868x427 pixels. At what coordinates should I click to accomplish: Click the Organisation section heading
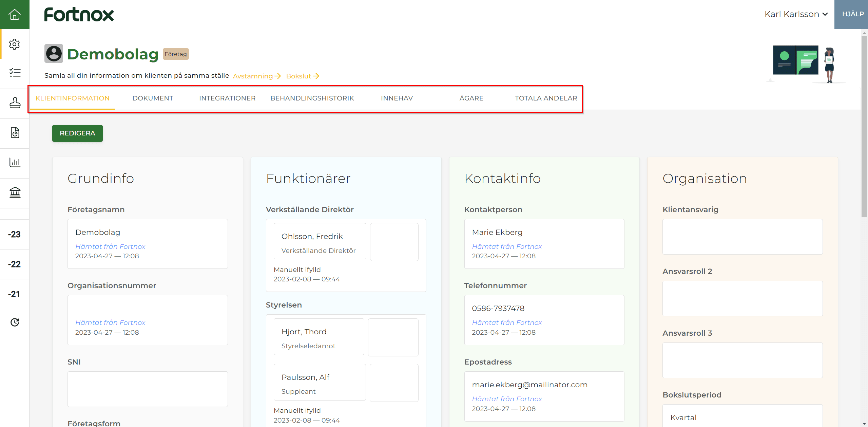pyautogui.click(x=705, y=179)
